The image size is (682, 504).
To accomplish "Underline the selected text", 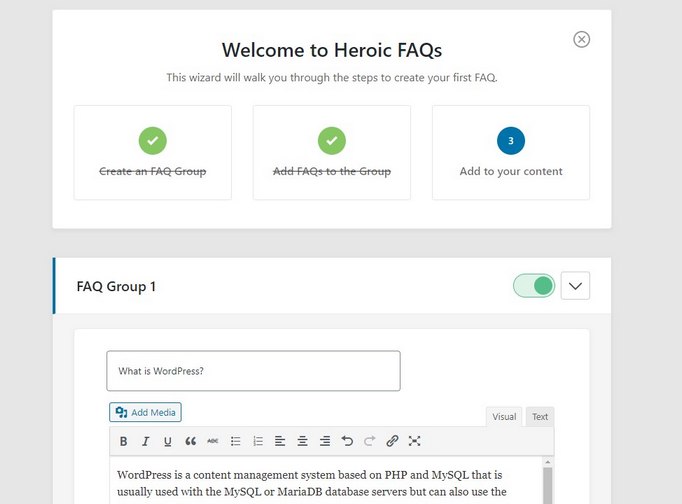I will [167, 441].
